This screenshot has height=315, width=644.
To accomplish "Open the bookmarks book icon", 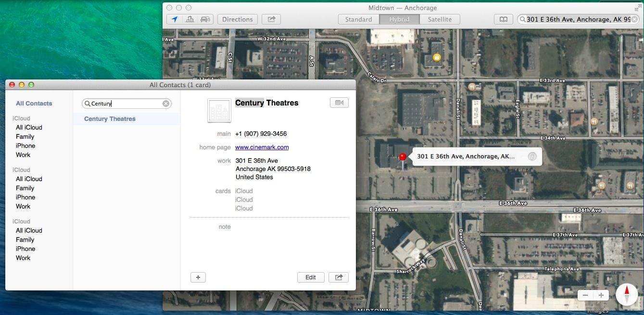I will pos(503,19).
